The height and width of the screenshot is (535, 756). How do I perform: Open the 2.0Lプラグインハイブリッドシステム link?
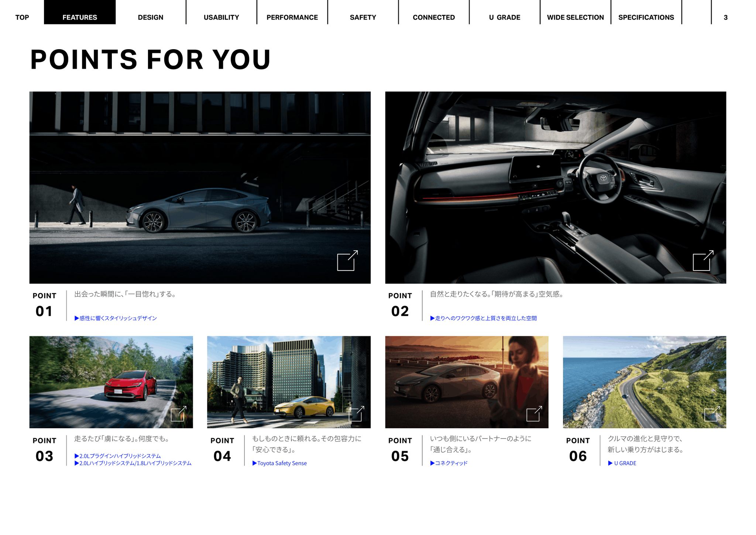pyautogui.click(x=117, y=456)
